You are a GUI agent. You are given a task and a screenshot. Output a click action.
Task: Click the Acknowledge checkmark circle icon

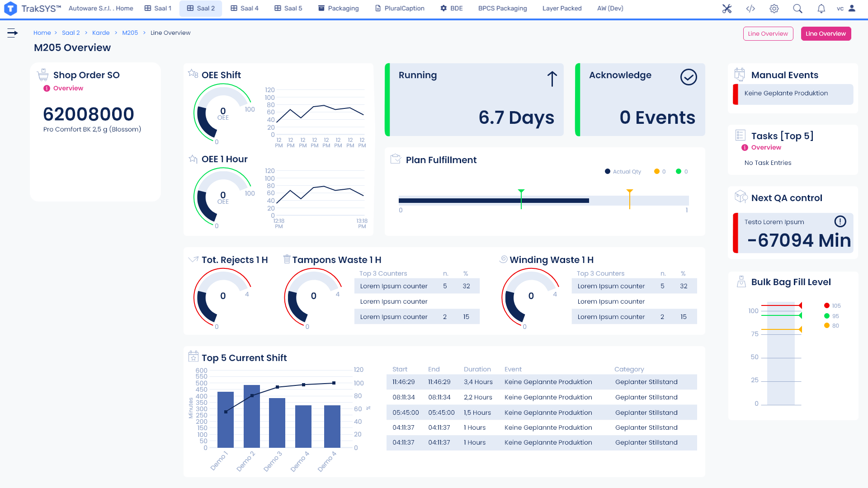[688, 77]
